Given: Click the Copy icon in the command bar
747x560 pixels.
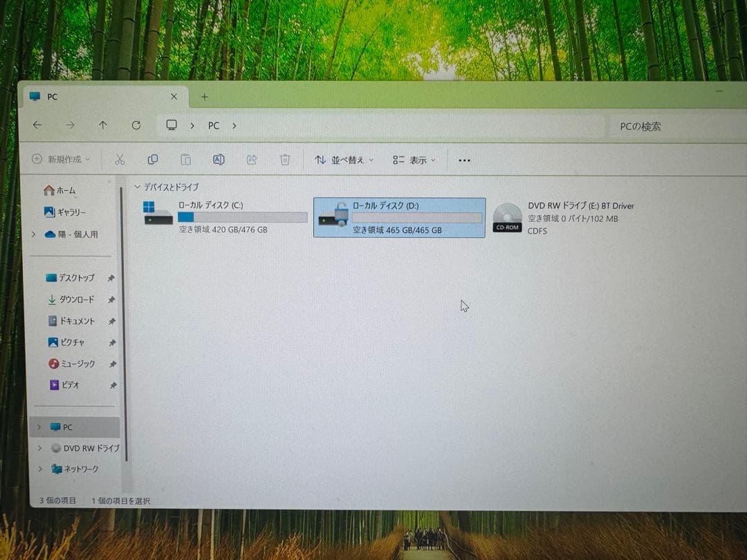Looking at the screenshot, I should click(152, 160).
